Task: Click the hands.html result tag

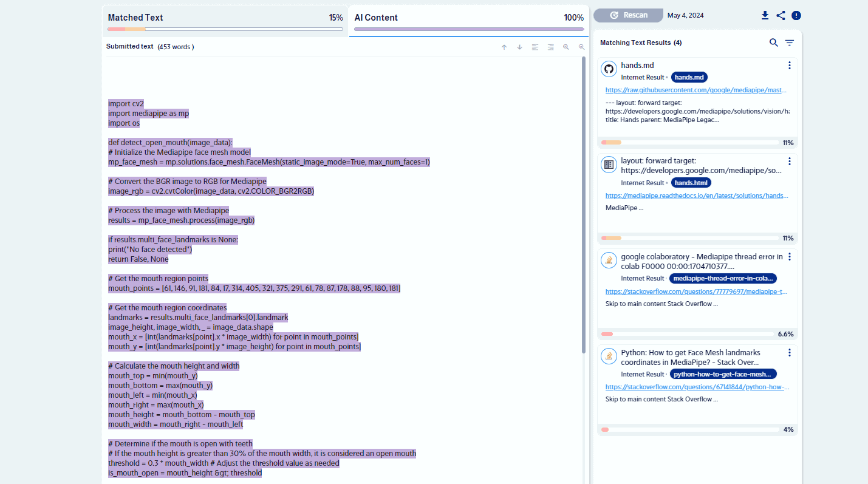Action: click(x=691, y=183)
